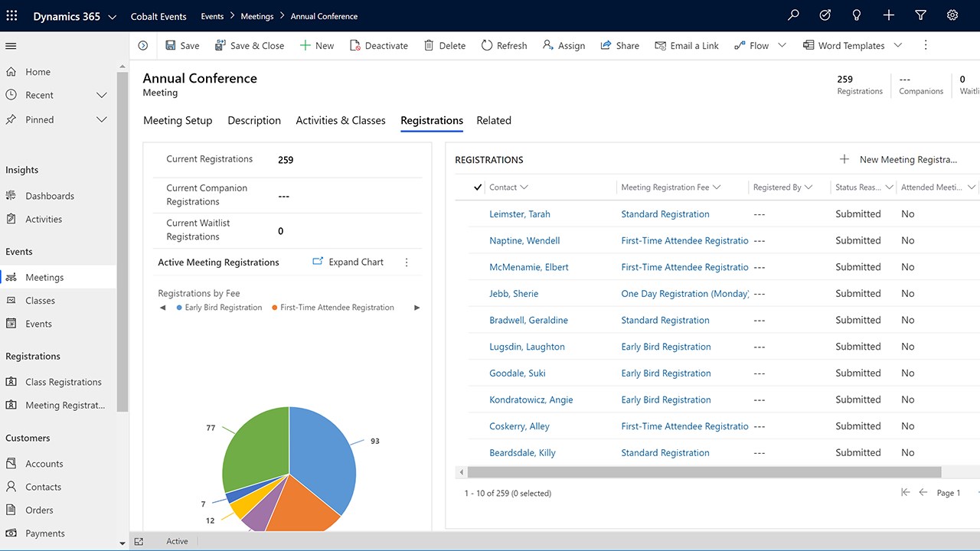This screenshot has width=980, height=551.
Task: Open Payments in the sidebar
Action: click(x=44, y=533)
